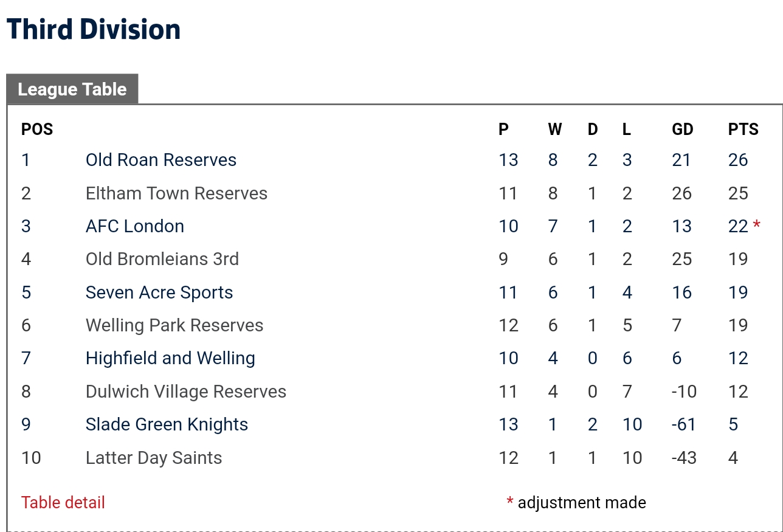Open Old Roan Reserves team page
783x532 pixels.
(161, 160)
